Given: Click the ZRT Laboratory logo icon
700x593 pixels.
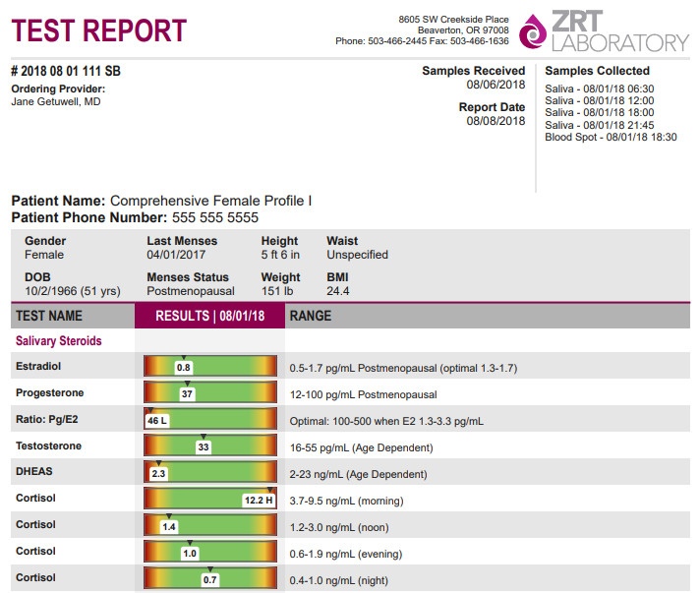Looking at the screenshot, I should 532,30.
